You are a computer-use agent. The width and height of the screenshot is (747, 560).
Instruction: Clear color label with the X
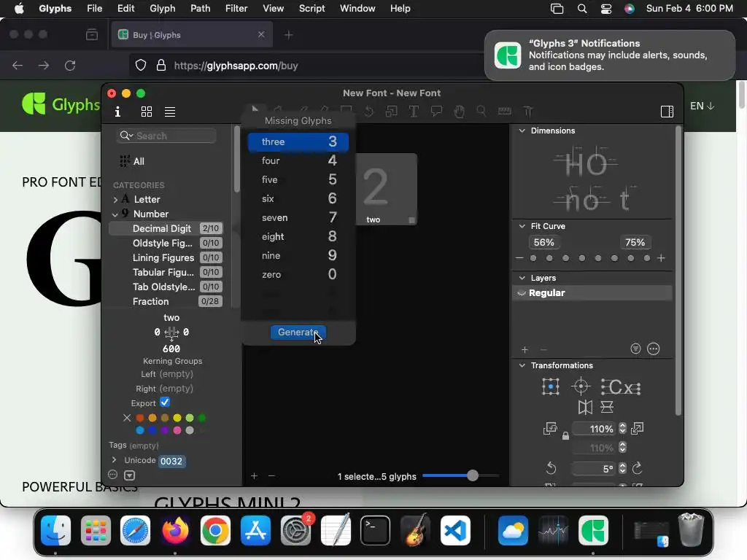point(127,418)
